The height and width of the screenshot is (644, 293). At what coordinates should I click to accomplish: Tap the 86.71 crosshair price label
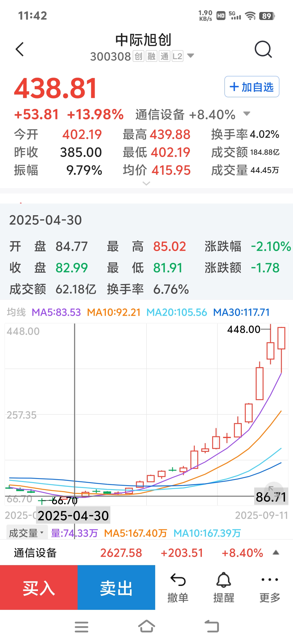[271, 497]
